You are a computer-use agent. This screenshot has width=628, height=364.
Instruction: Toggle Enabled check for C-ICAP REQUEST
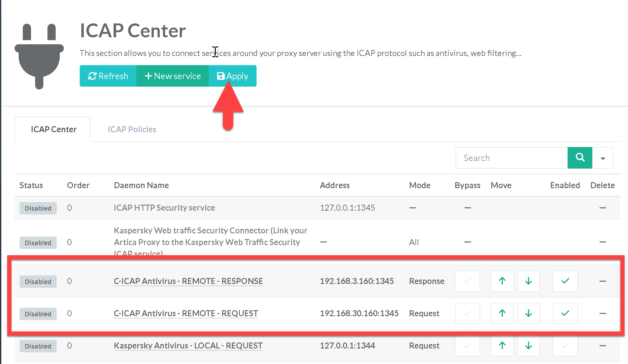[x=565, y=313]
